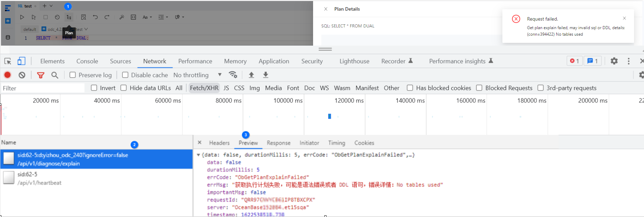
Task: Open the new-tab dropdown arrow beside plus
Action: click(51, 6)
